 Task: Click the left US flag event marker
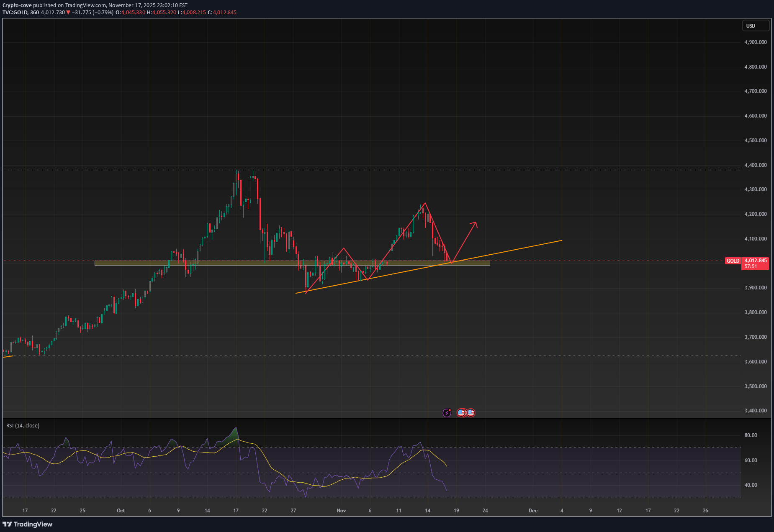(461, 413)
